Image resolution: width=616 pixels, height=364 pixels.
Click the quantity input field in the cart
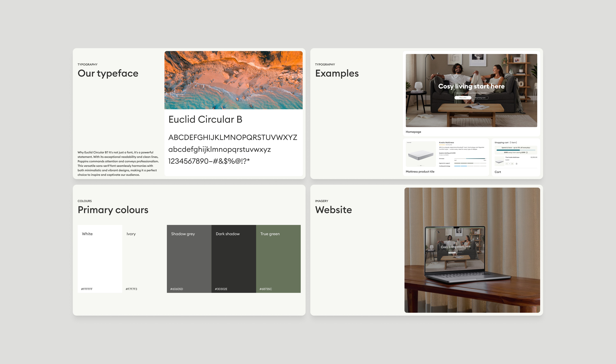pyautogui.click(x=510, y=164)
